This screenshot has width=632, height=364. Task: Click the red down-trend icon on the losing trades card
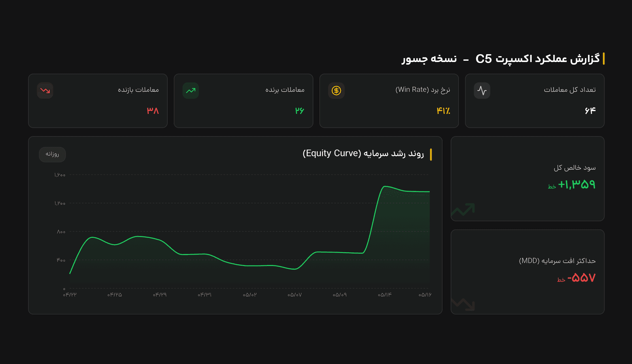45,90
